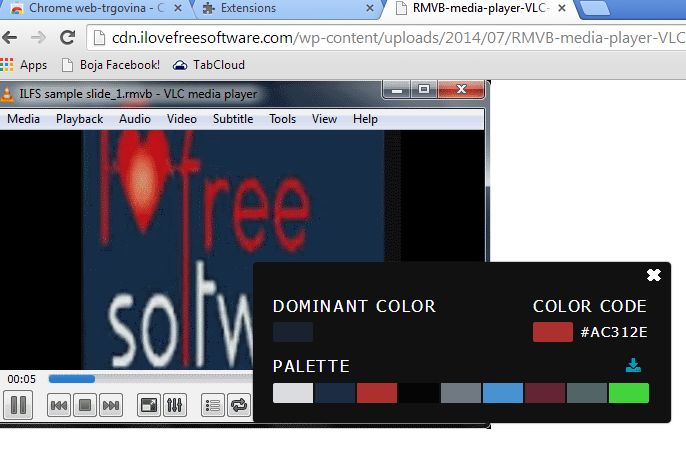Pause playback in VLC
This screenshot has height=450, width=686.
pos(18,405)
